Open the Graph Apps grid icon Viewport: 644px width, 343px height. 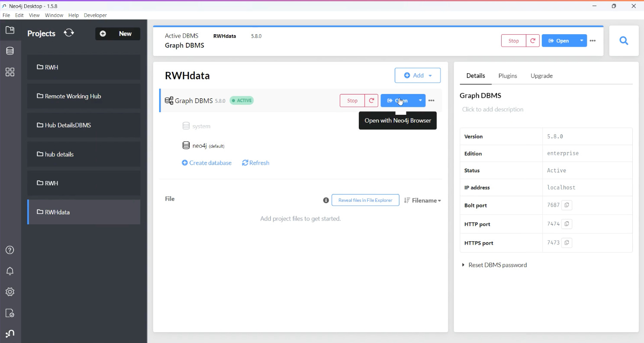coord(10,72)
